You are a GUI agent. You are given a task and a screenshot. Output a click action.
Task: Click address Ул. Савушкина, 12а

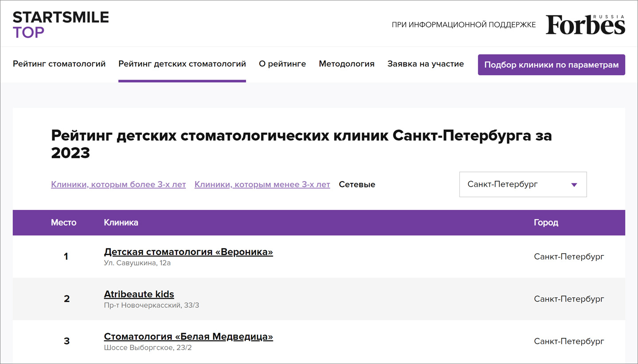click(137, 263)
